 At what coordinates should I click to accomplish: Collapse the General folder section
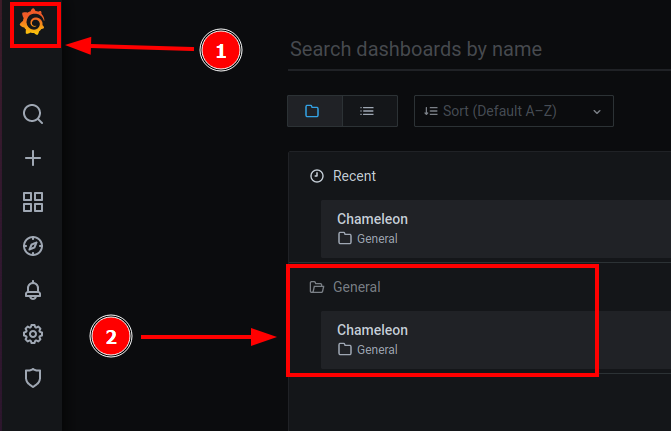(356, 287)
